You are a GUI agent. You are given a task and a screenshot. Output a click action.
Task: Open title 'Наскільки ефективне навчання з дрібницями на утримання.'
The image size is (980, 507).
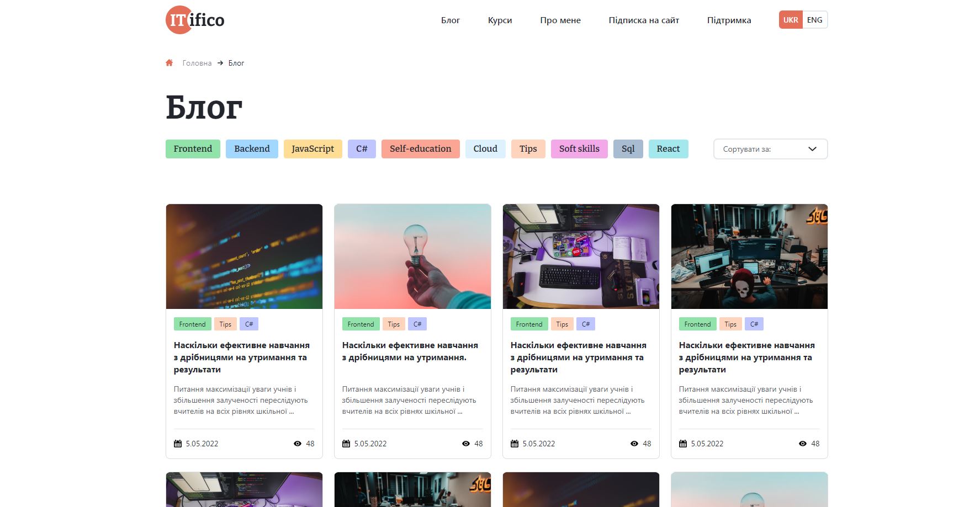pyautogui.click(x=410, y=351)
